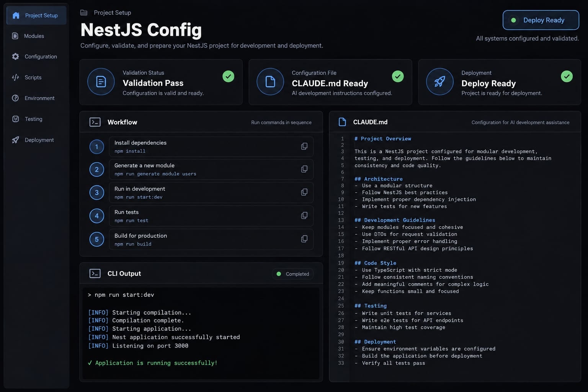The image size is (588, 392).
Task: Copy the npm run build command
Action: pyautogui.click(x=304, y=239)
